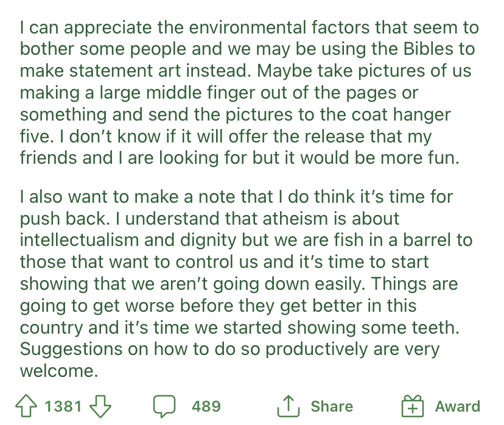
Task: Tap the share upload arrow icon
Action: [x=289, y=406]
